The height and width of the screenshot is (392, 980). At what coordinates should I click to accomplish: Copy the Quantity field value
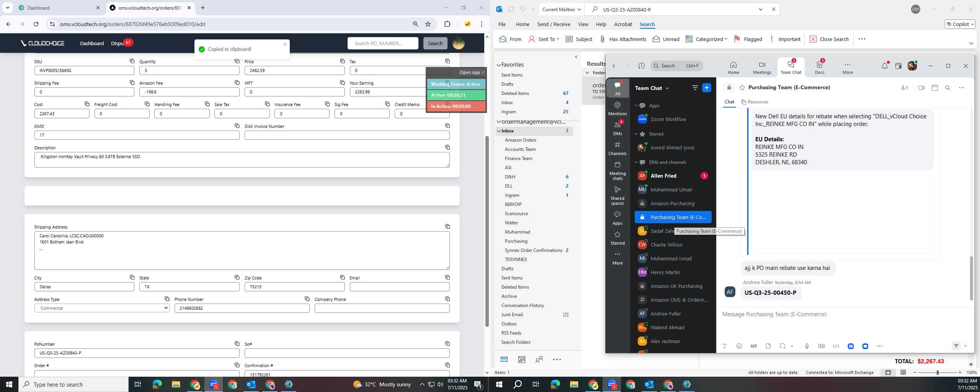237,61
